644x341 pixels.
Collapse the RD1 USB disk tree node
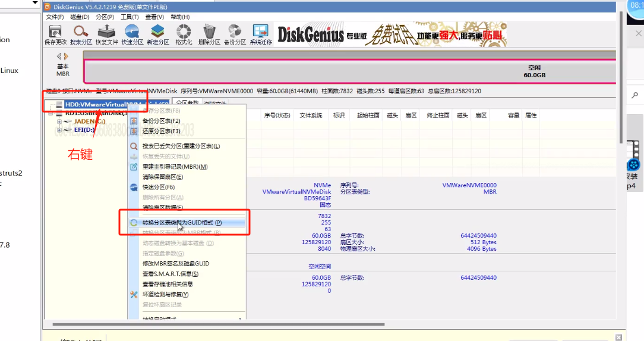(50, 113)
